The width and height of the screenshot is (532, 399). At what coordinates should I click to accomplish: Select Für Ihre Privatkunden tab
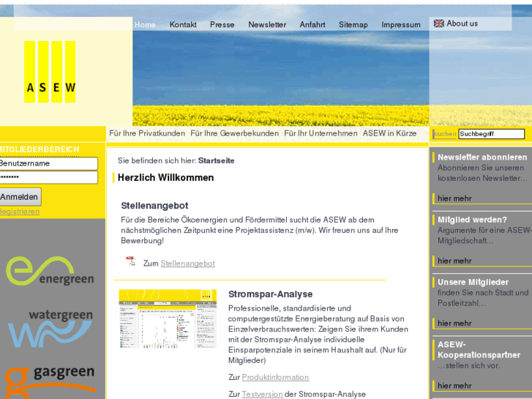(147, 133)
